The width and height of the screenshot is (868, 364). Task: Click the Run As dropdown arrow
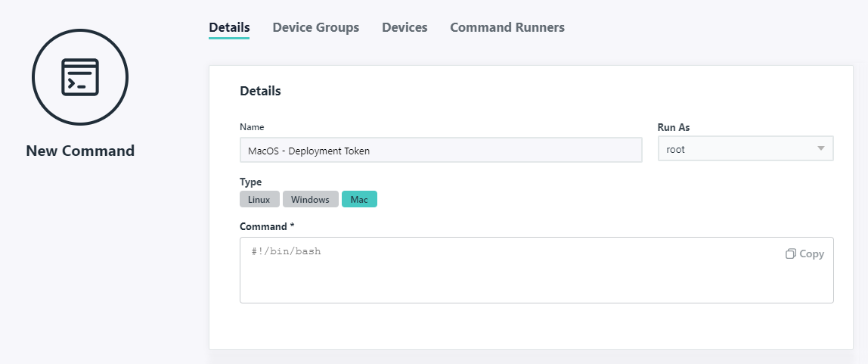(x=821, y=149)
